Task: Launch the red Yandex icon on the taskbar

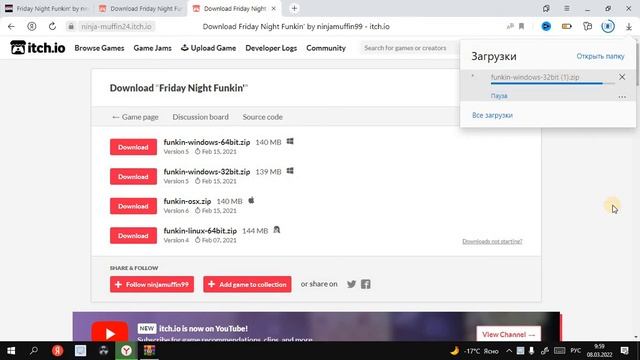Action: [58, 351]
